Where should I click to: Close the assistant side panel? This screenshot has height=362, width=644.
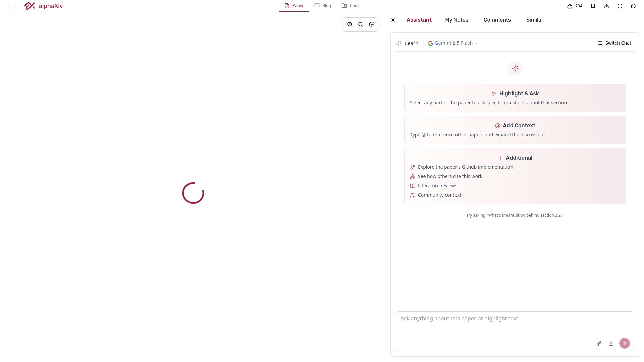(x=393, y=20)
